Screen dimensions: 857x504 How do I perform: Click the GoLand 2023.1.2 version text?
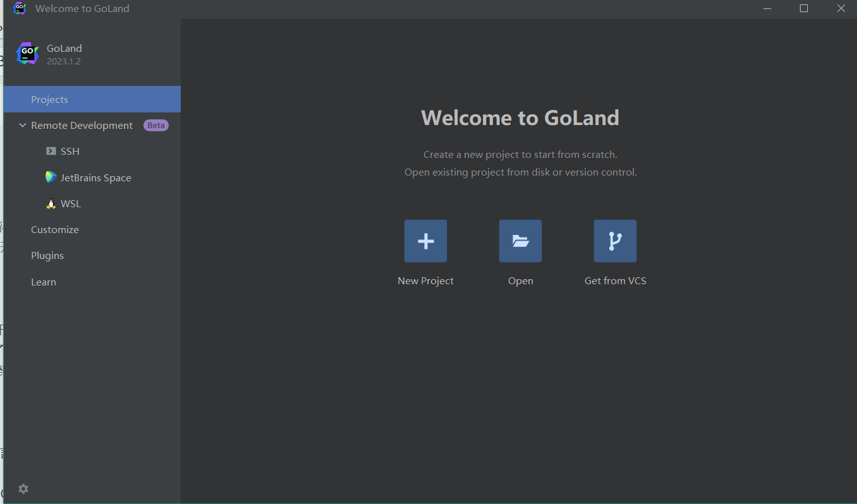tap(64, 61)
